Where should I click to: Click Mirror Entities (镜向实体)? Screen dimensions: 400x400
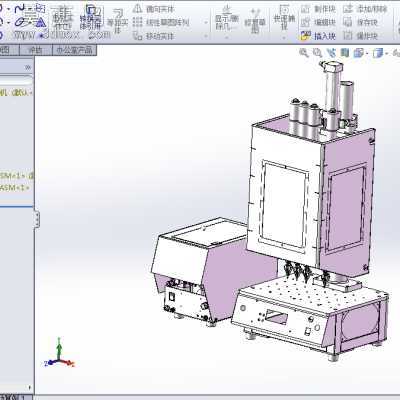click(154, 9)
